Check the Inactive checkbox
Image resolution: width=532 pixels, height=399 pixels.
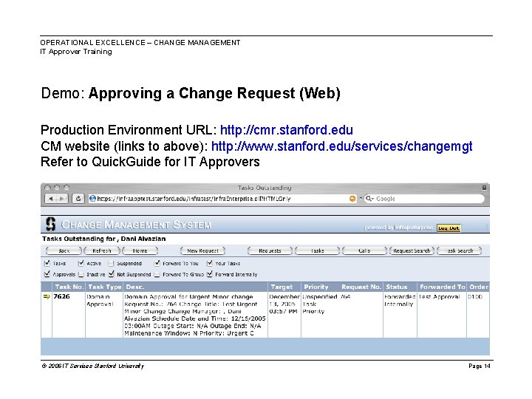pyautogui.click(x=81, y=274)
